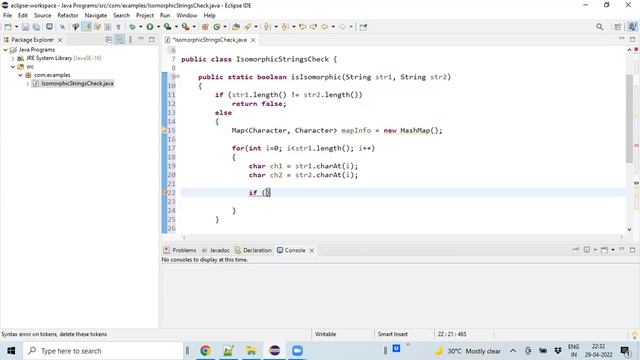Click the Open Perspective icon
Viewport: 640px width, 360px height.
coord(618,27)
